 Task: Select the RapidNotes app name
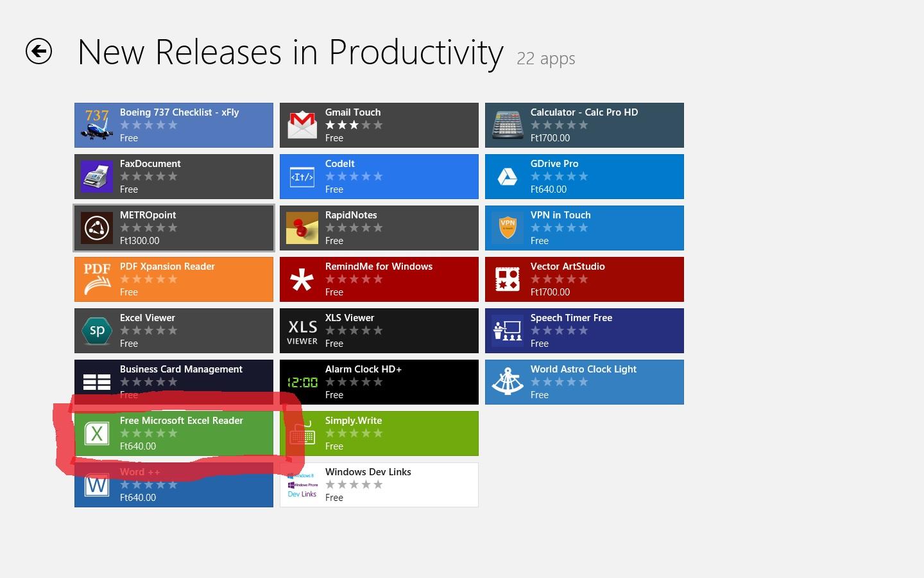[x=351, y=215]
